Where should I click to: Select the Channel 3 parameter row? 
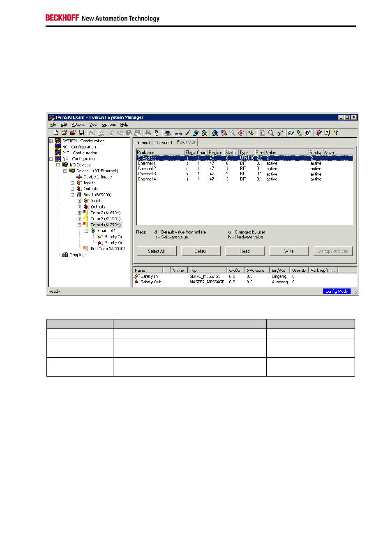coord(245,174)
